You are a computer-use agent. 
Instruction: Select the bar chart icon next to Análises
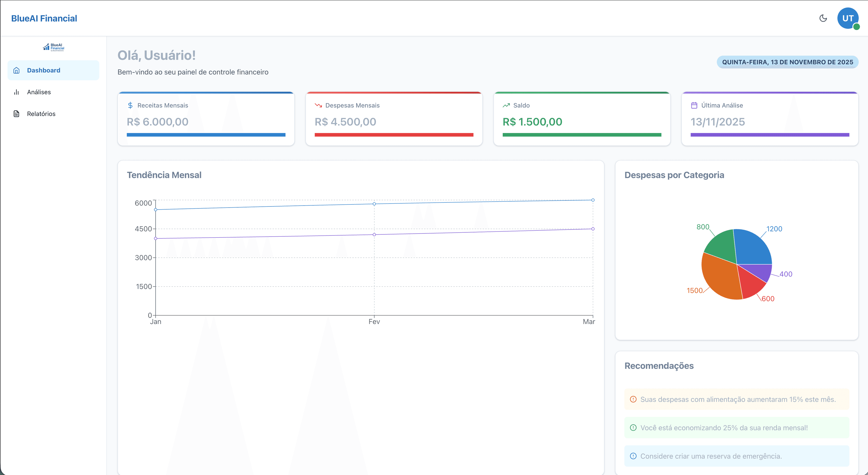click(17, 92)
